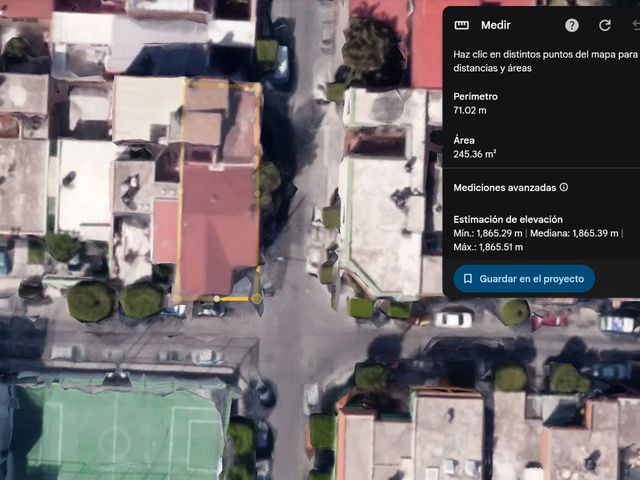This screenshot has height=480, width=640.
Task: Click the midpoint handle on polygon's top edge
Action: pos(222,85)
